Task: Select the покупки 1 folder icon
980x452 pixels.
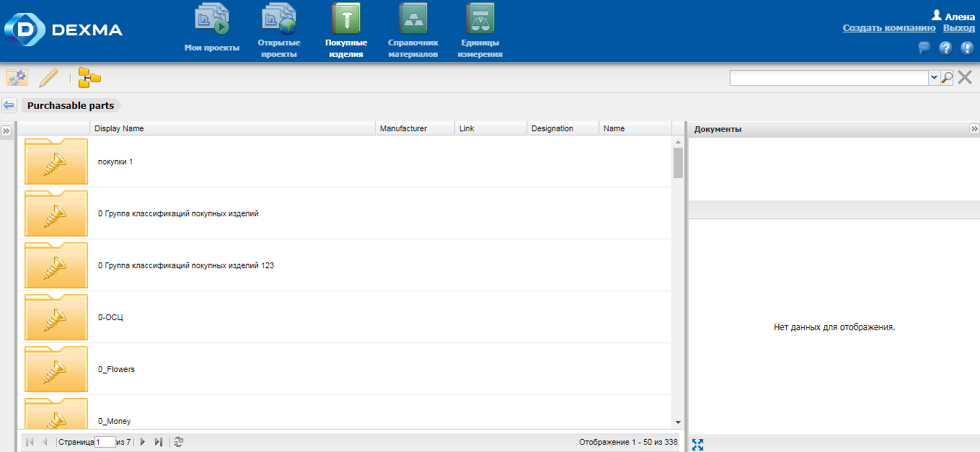Action: [56, 161]
